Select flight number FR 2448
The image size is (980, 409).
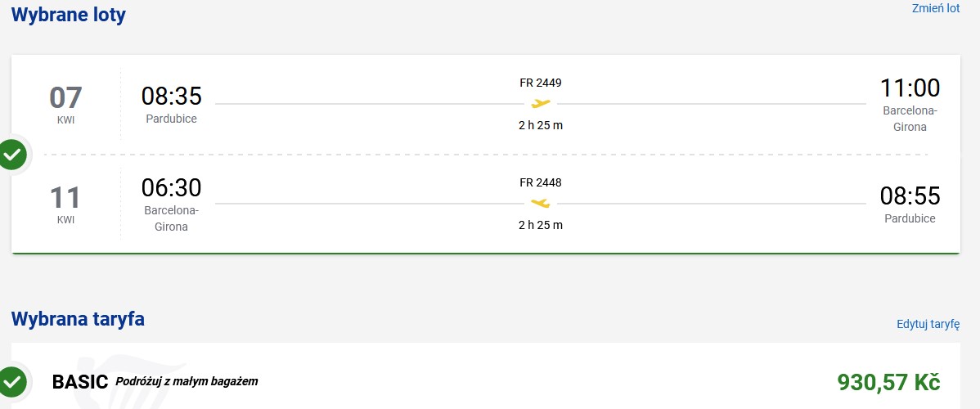pos(541,182)
